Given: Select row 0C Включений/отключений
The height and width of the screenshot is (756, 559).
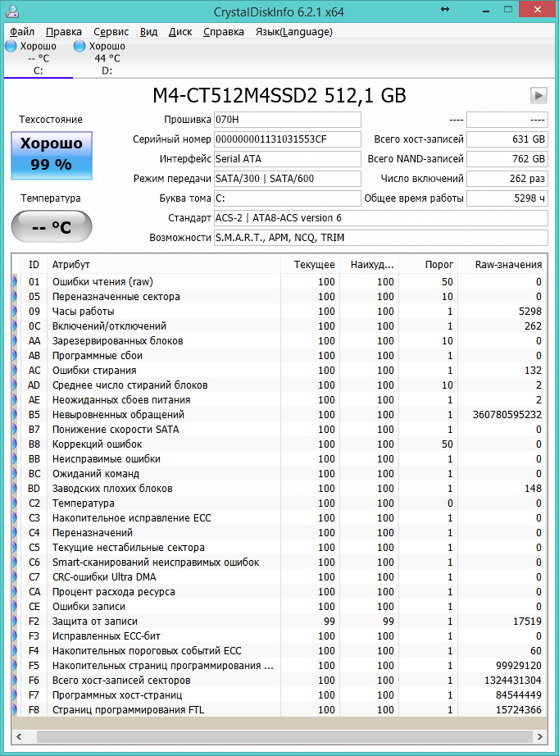Looking at the screenshot, I should coord(279,326).
